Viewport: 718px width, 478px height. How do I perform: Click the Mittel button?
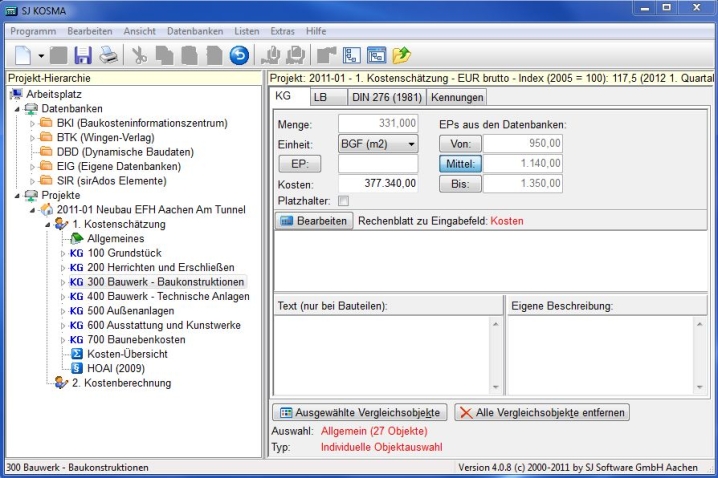[x=460, y=164]
